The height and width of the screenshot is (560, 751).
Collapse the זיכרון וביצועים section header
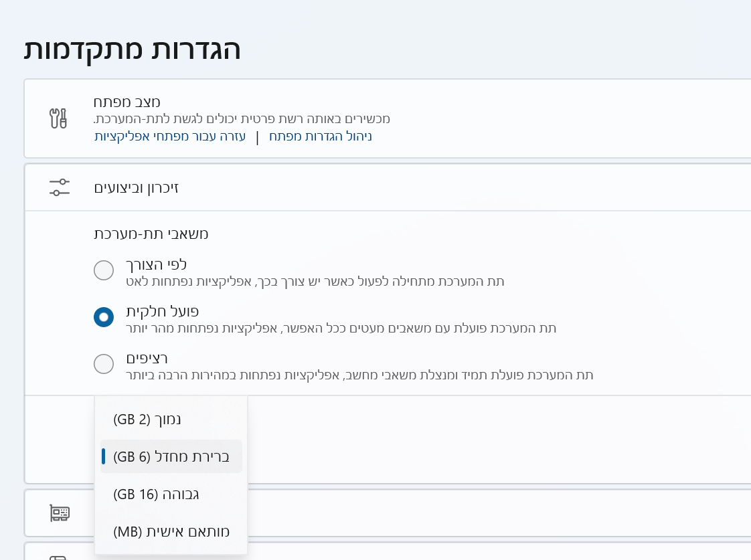coord(402,187)
